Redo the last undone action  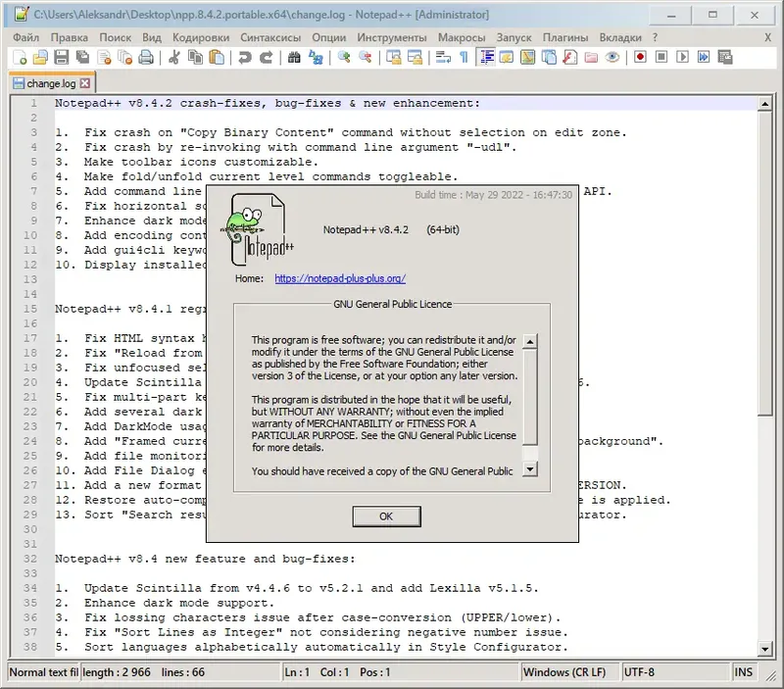(x=266, y=58)
